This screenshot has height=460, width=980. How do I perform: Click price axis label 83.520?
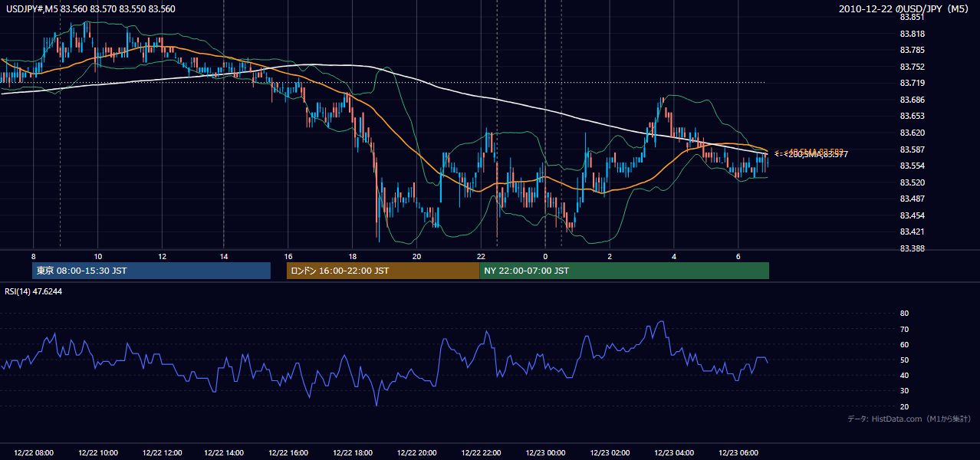(912, 182)
